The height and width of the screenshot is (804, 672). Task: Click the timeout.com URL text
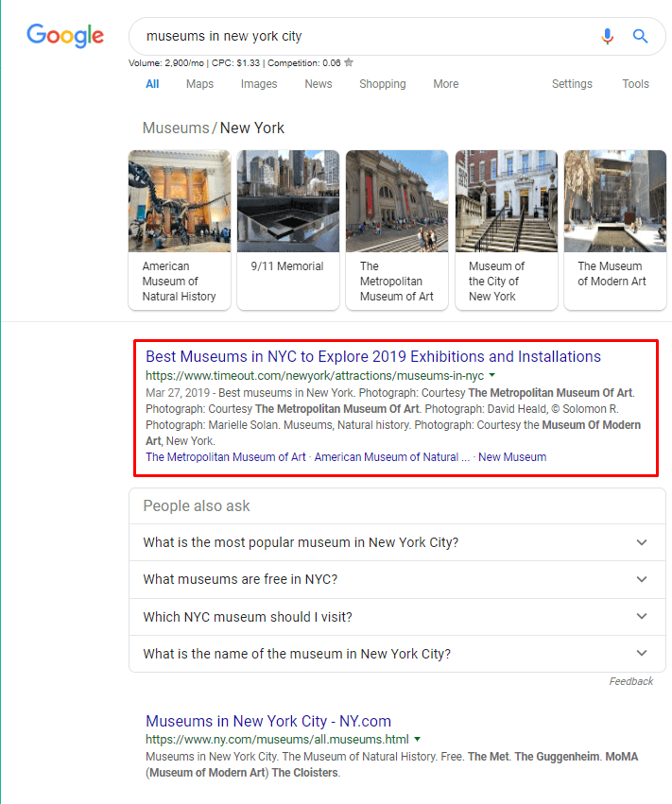click(315, 376)
